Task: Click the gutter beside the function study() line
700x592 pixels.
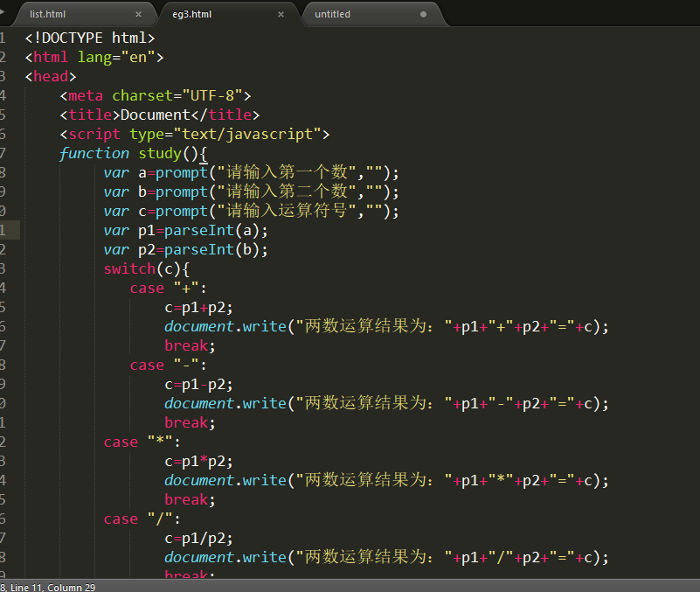Action: (3, 153)
